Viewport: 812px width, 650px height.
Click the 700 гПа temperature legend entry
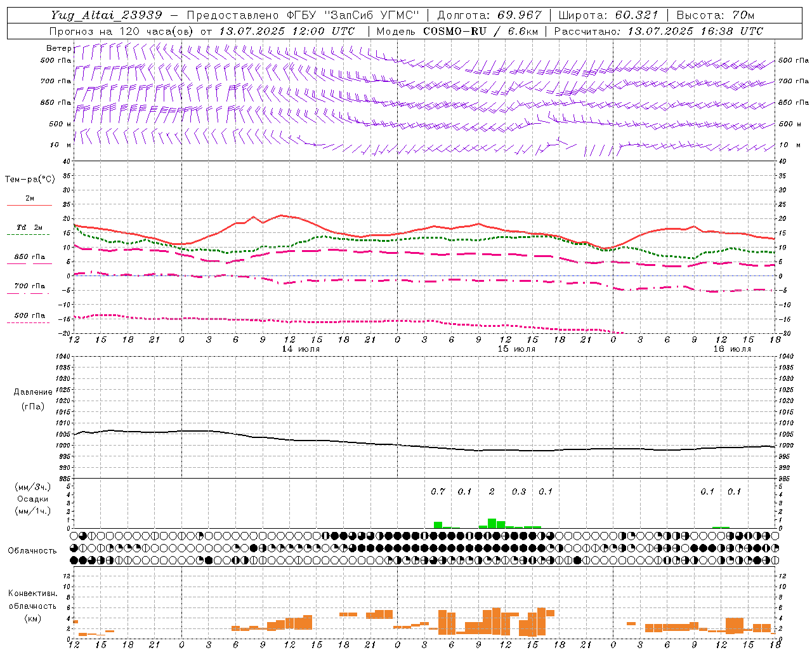30,286
